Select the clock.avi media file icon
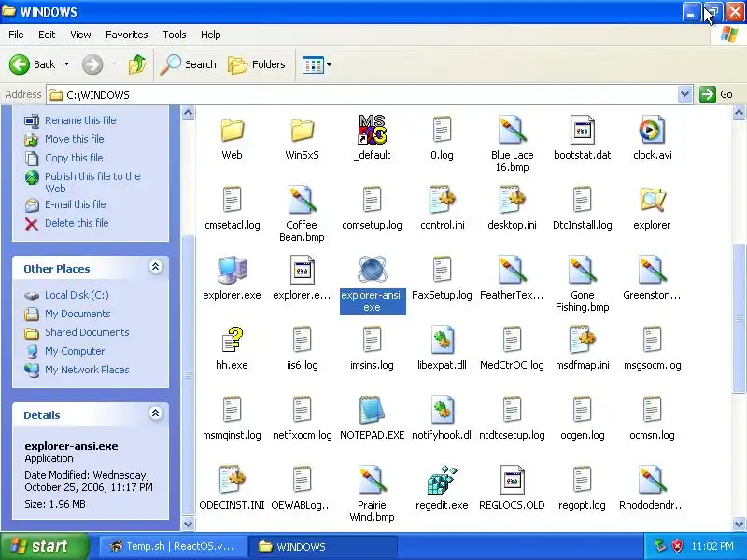747x560 pixels. click(652, 130)
